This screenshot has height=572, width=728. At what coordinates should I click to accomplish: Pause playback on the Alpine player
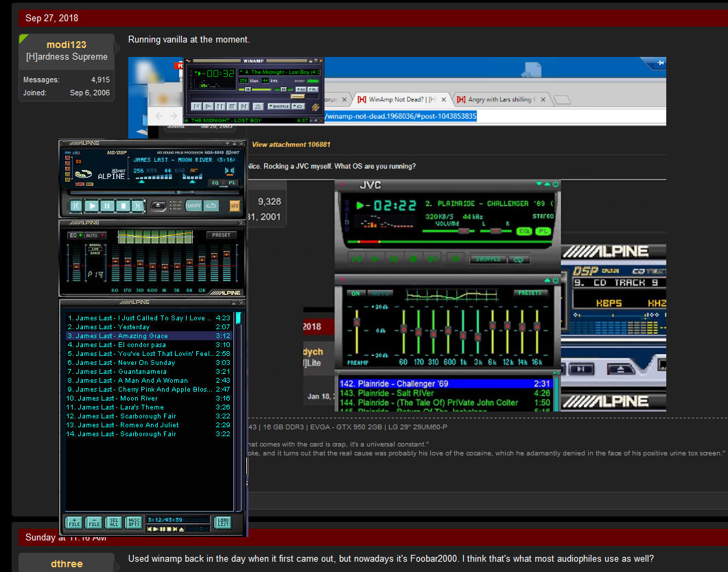click(108, 205)
